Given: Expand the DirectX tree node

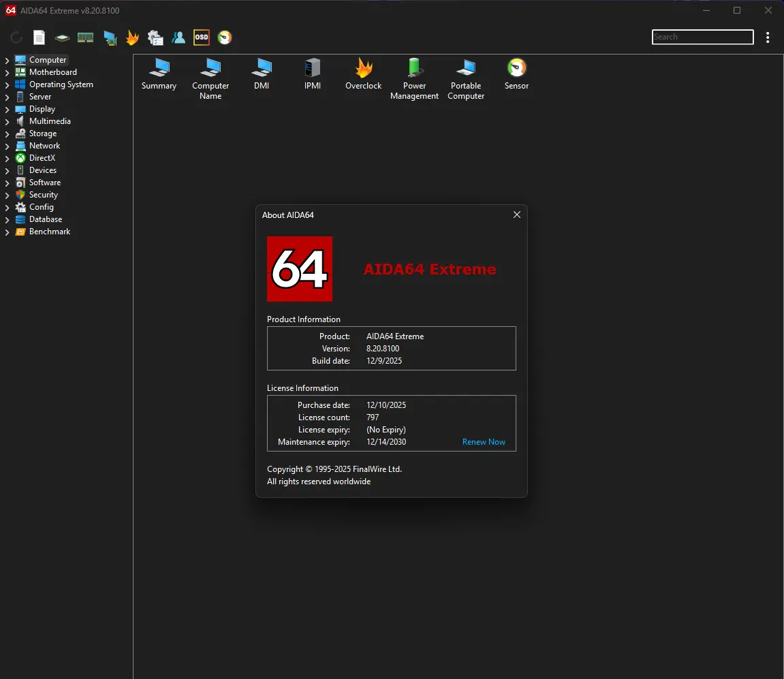Looking at the screenshot, I should [x=7, y=158].
